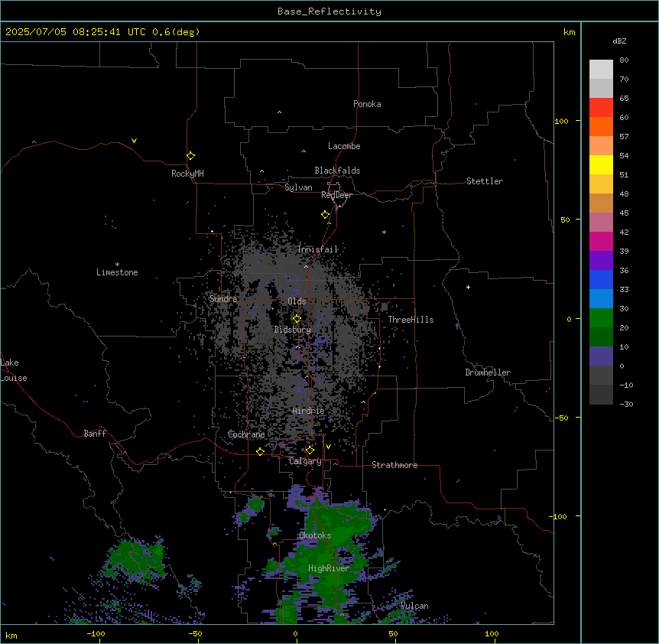
Task: Click the yellow marker south of RedDeer
Action: point(325,215)
